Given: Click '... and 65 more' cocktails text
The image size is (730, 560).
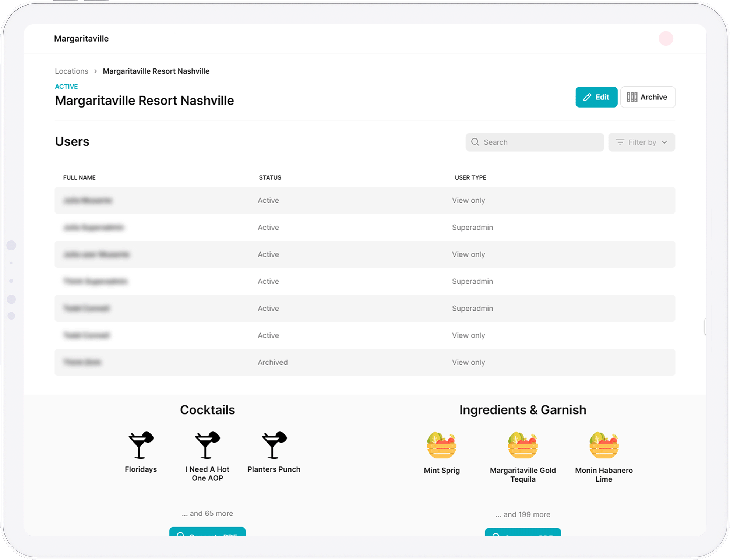Looking at the screenshot, I should [x=207, y=513].
